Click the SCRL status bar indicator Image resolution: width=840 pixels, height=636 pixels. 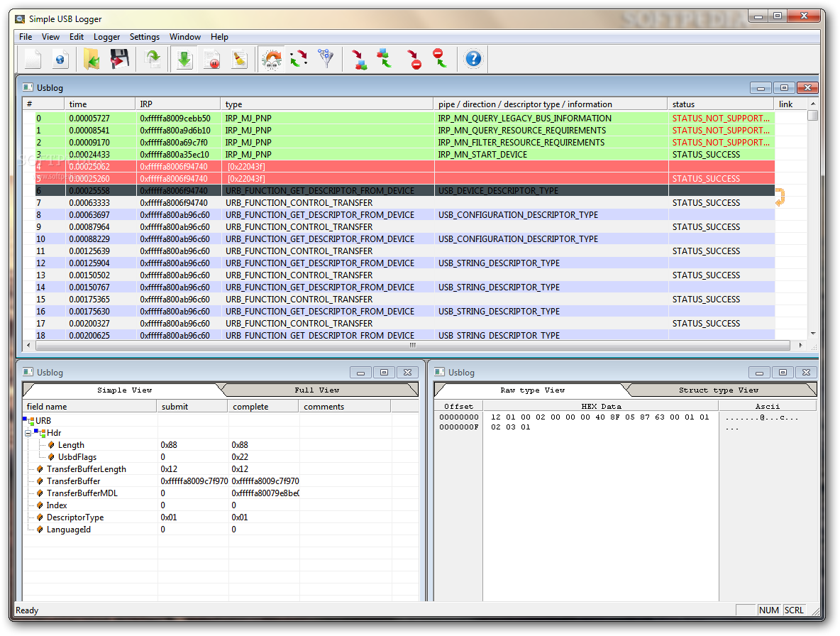pos(794,610)
